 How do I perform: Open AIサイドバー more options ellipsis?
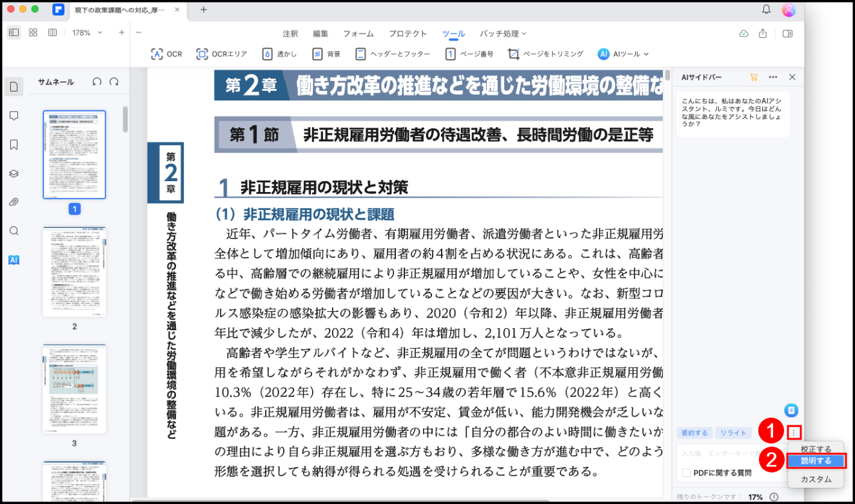click(773, 77)
